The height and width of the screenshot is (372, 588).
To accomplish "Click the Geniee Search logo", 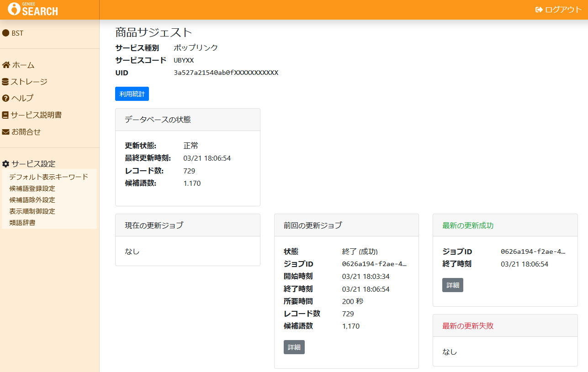I will click(33, 9).
